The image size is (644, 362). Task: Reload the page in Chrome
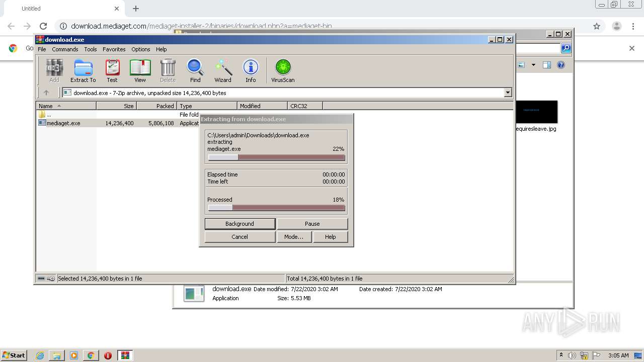click(43, 26)
